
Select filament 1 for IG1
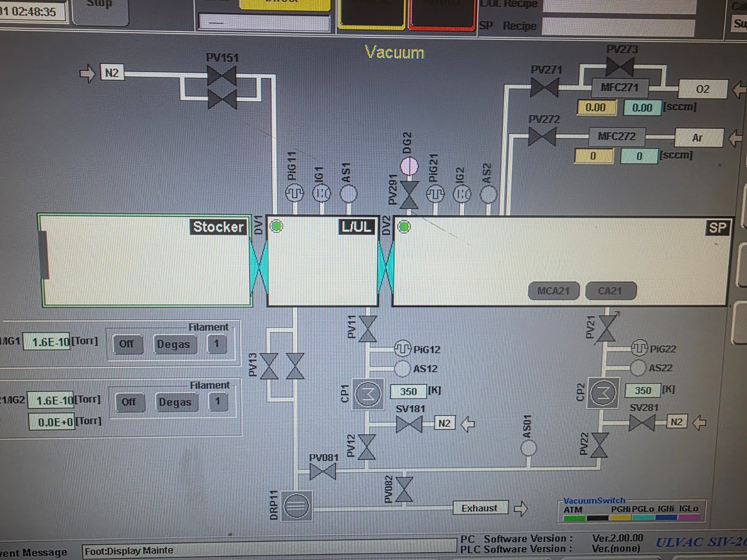[217, 344]
